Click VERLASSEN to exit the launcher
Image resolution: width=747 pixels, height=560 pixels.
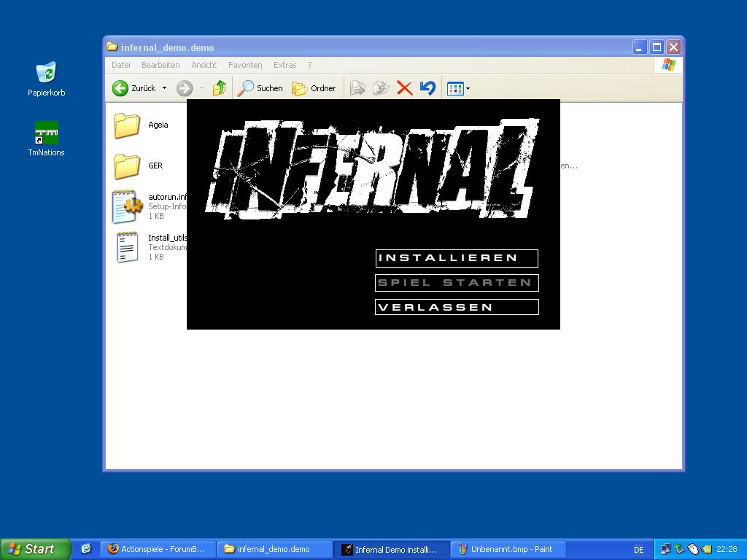coord(457,307)
